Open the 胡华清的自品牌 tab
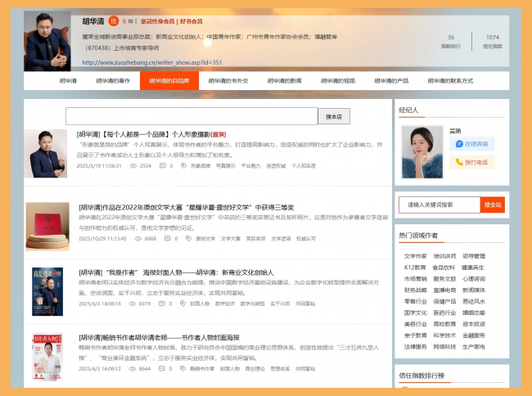 (169, 81)
